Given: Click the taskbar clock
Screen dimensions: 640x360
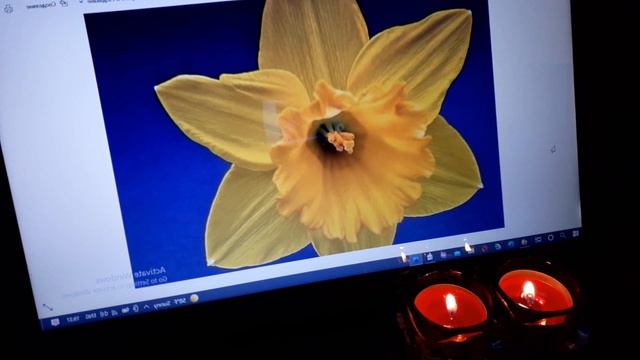Looking at the screenshot, I should 73,319.
